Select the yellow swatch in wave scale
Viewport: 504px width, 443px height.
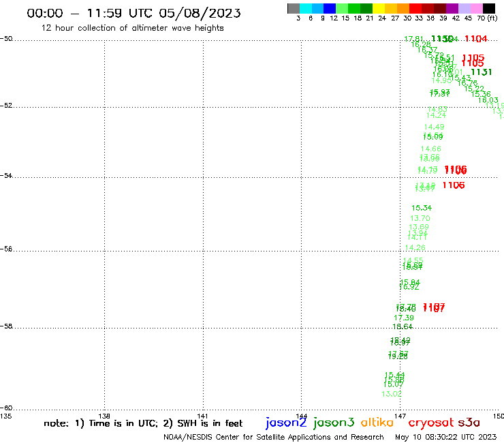tap(379, 8)
